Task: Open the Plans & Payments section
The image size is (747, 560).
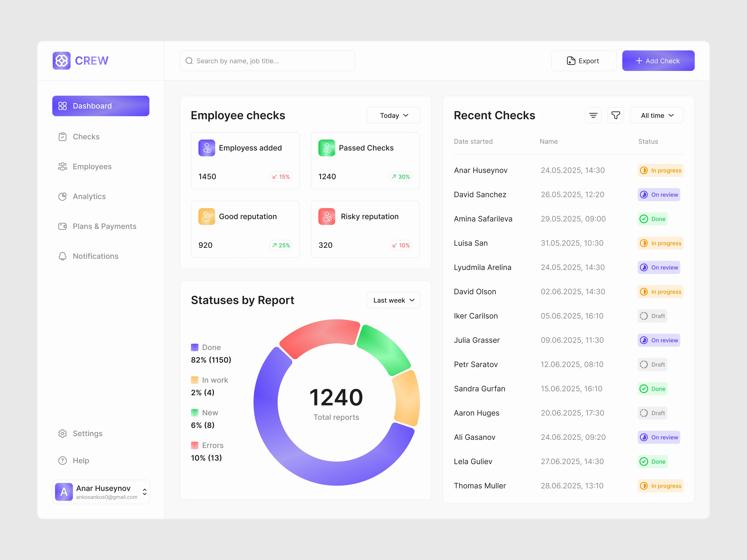Action: (104, 226)
